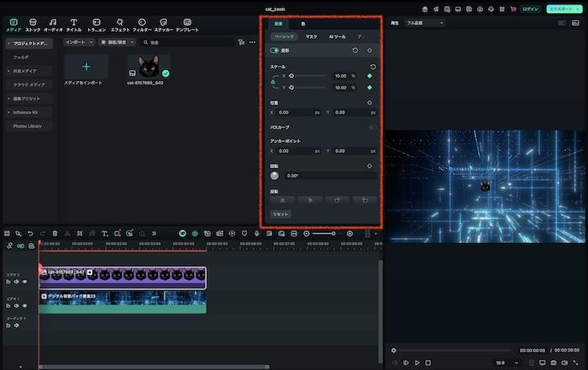This screenshot has width=588, height=370.
Task: Click the scale X keyframe diamond
Action: click(x=370, y=76)
